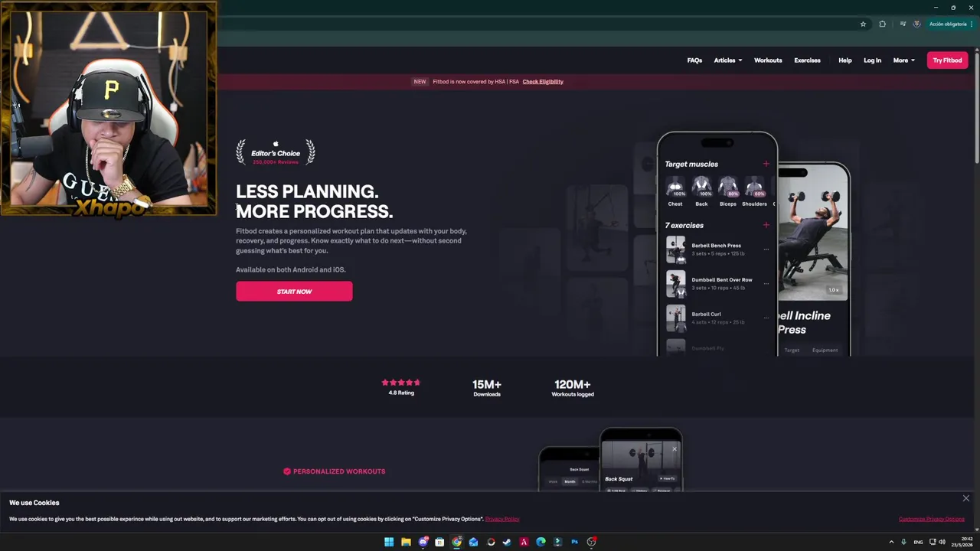Viewport: 980px width, 551px height.
Task: Click the volume speaker tray icon
Action: point(942,542)
